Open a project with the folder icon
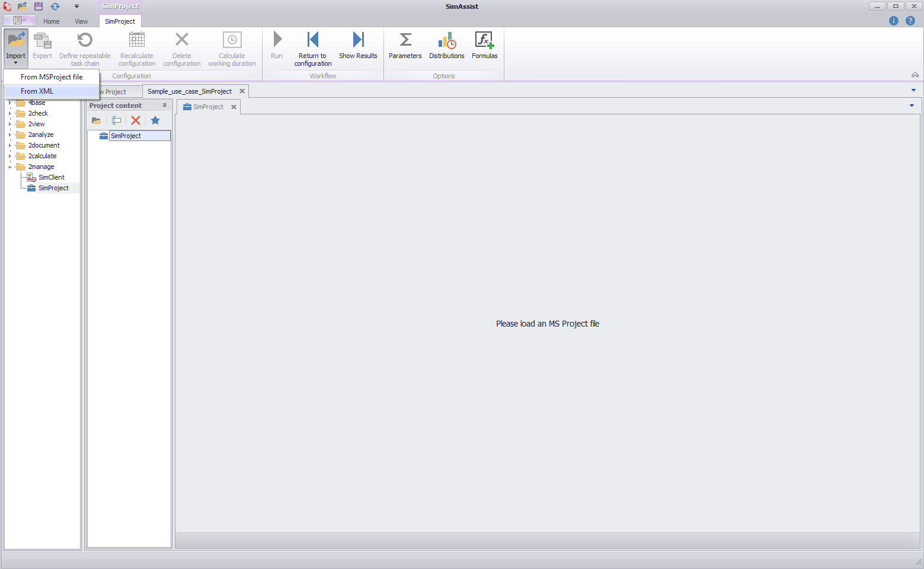Image resolution: width=924 pixels, height=569 pixels. (x=96, y=120)
